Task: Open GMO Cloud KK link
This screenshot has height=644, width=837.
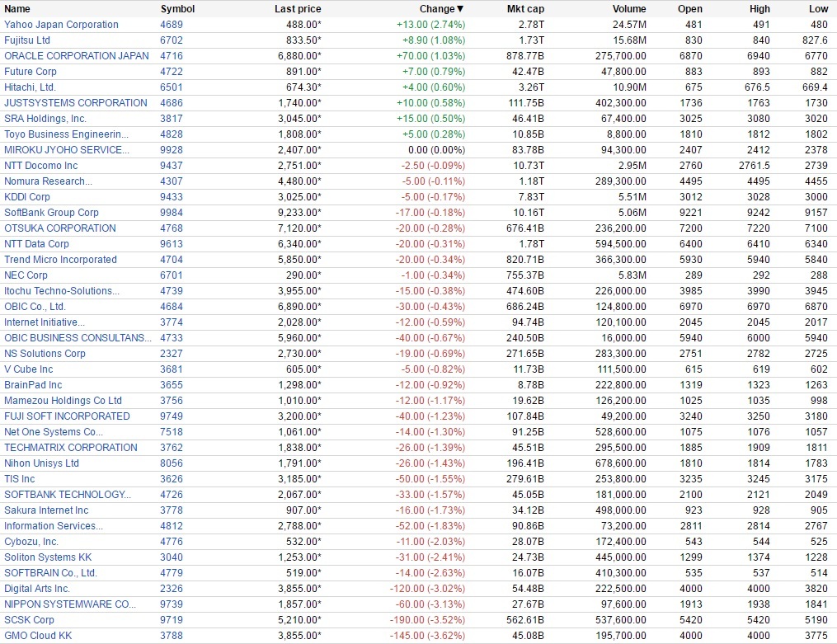Action: [x=38, y=636]
